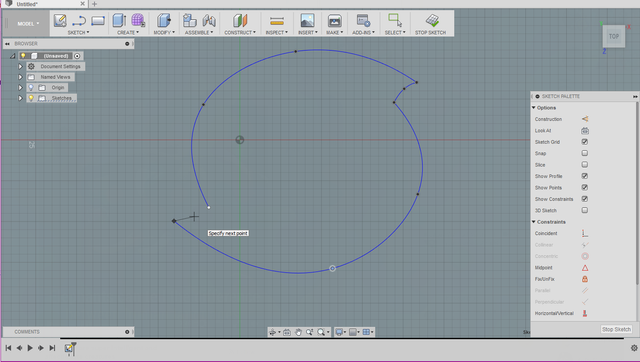The height and width of the screenshot is (362, 640).
Task: Click the TOP face of the view cube
Action: coord(614,36)
